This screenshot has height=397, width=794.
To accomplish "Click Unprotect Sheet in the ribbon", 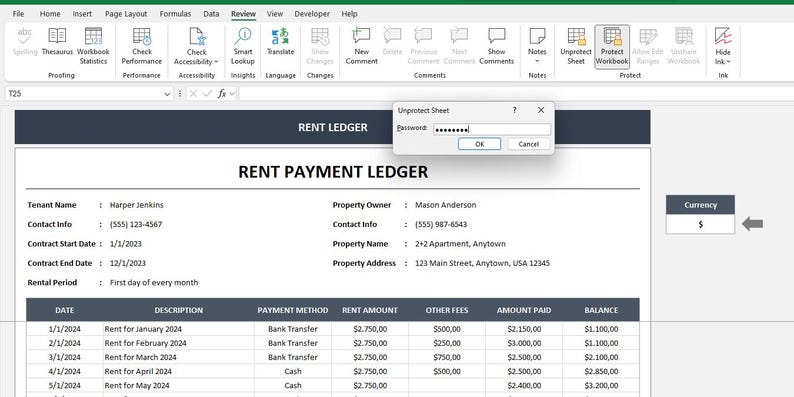I will click(576, 47).
